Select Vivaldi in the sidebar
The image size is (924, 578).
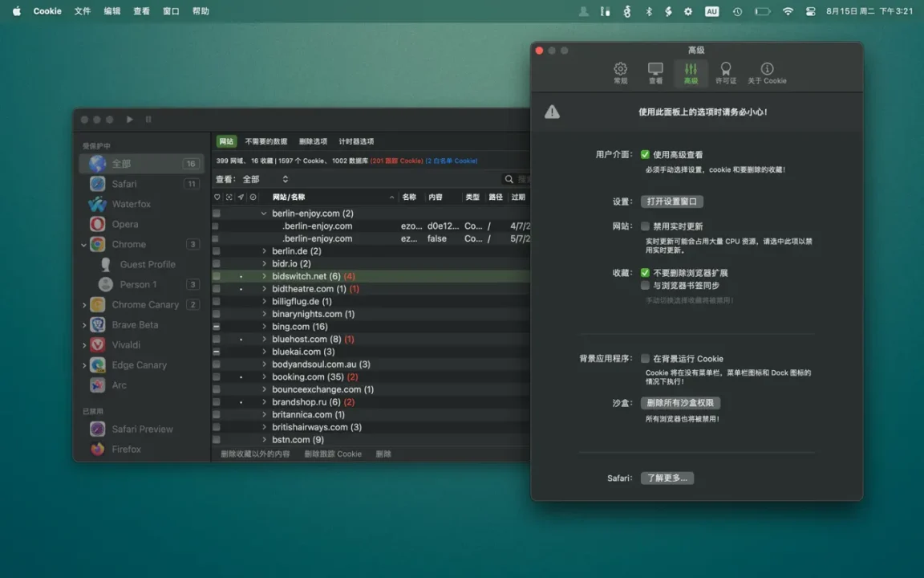point(141,344)
